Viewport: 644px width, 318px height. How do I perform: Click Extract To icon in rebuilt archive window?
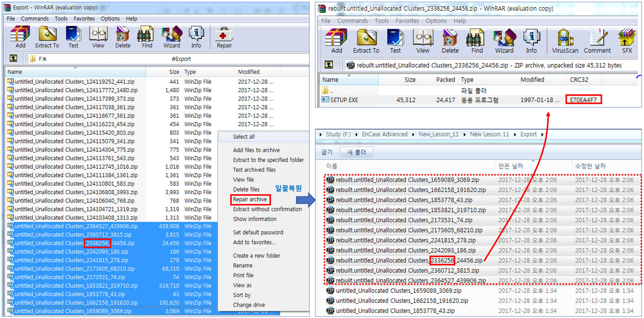[x=366, y=41]
